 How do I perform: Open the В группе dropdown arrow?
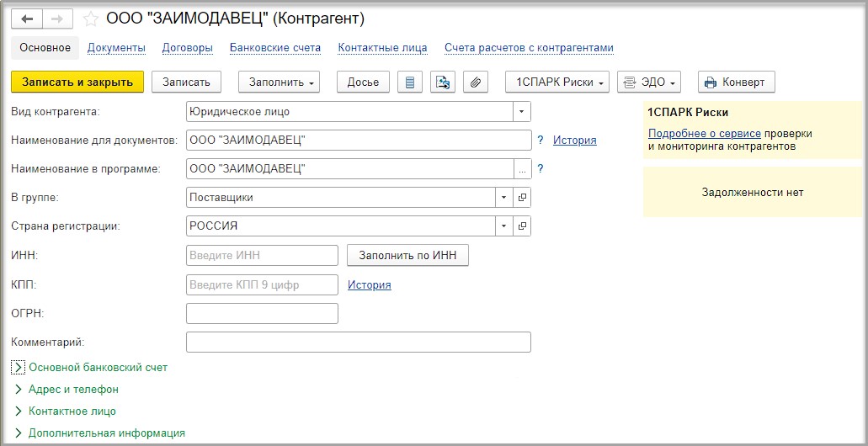tap(504, 197)
